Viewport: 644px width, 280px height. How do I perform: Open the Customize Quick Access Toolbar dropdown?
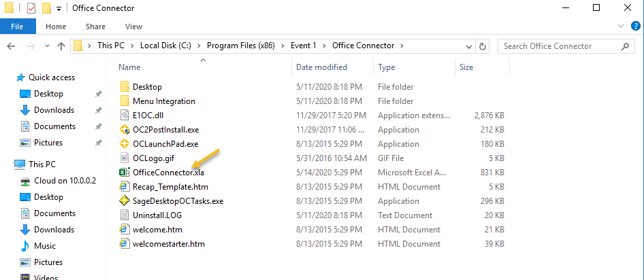pyautogui.click(x=59, y=8)
